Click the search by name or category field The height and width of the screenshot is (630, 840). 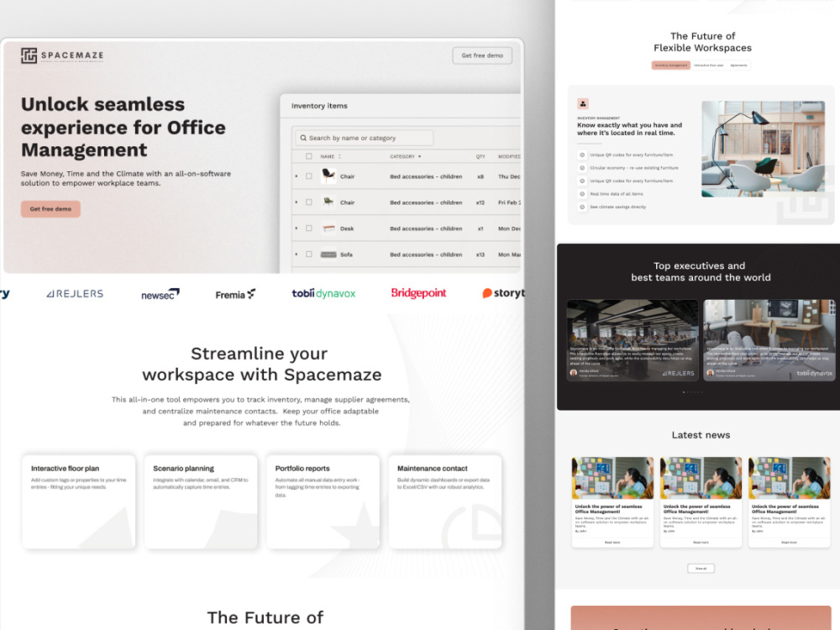[x=365, y=139]
